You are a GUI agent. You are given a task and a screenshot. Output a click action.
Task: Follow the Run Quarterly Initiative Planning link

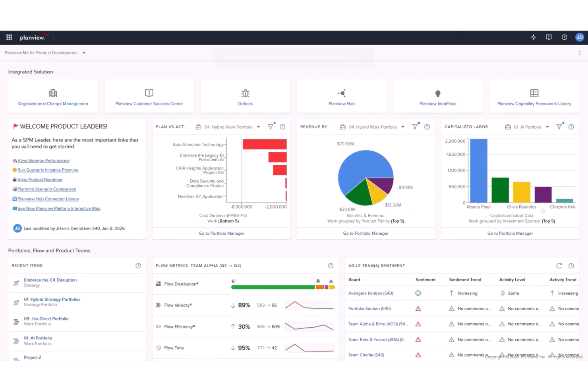(x=48, y=170)
